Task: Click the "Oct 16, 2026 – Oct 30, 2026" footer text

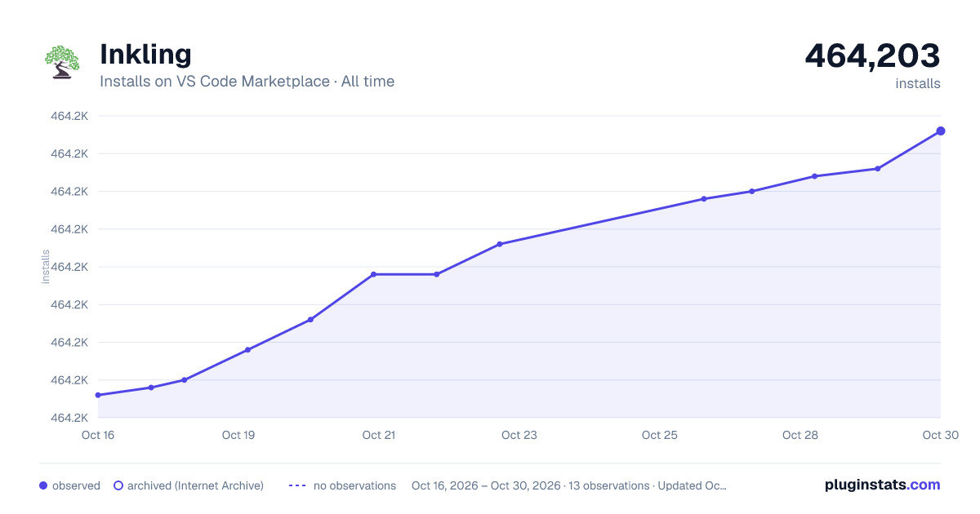Action: click(x=486, y=485)
